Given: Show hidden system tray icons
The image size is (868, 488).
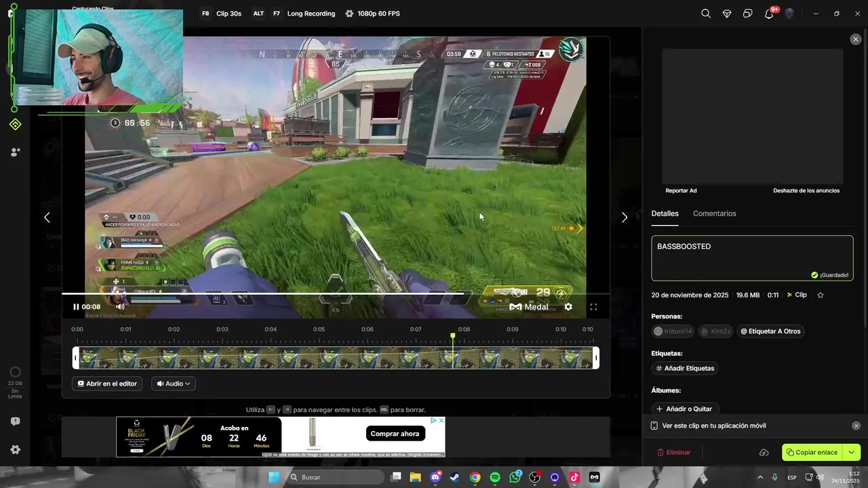Looking at the screenshot, I should (759, 477).
